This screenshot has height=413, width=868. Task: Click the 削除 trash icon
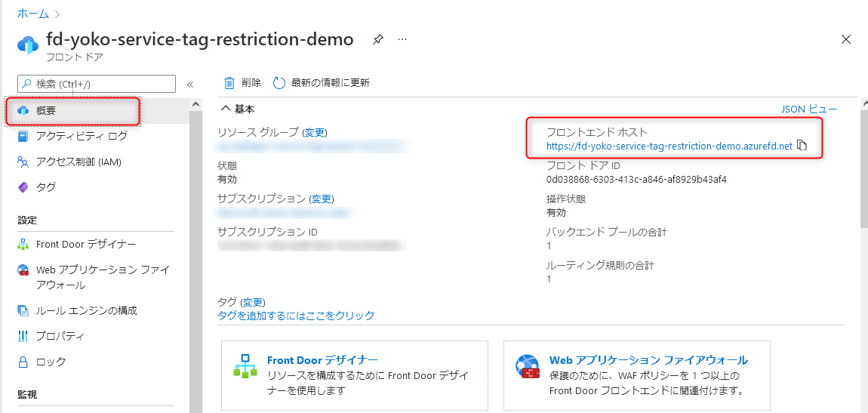tap(229, 83)
